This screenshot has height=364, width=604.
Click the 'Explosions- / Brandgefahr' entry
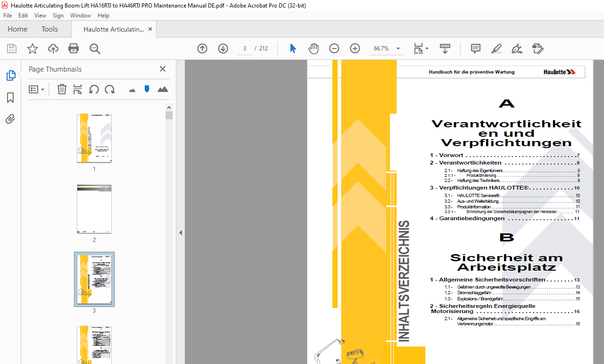pos(512,299)
